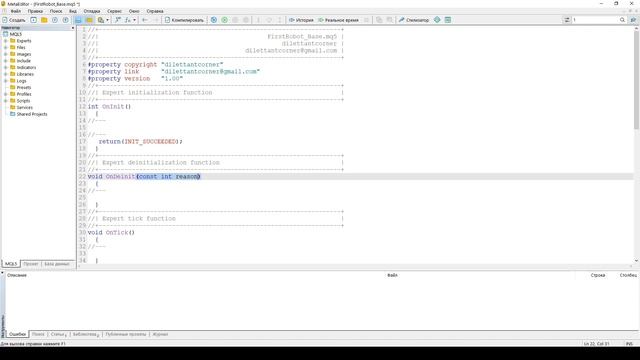The height and width of the screenshot is (360, 640).
Task: Click the navigate back arrow icon
Action: 145,20
